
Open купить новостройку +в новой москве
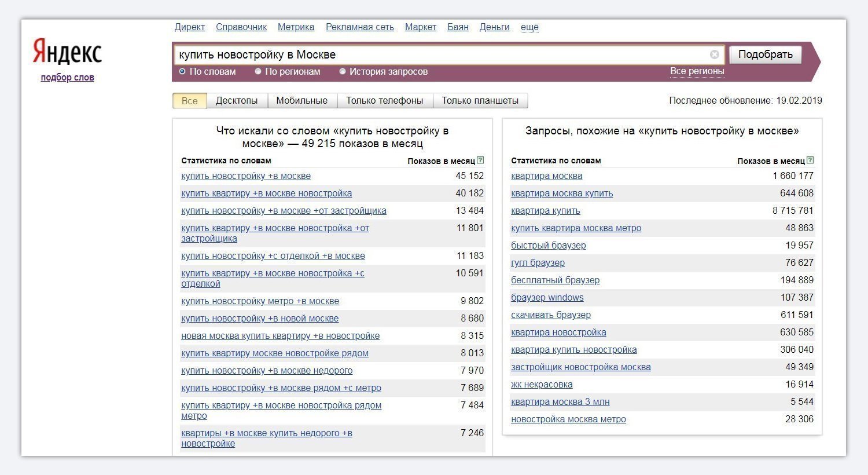coord(260,319)
